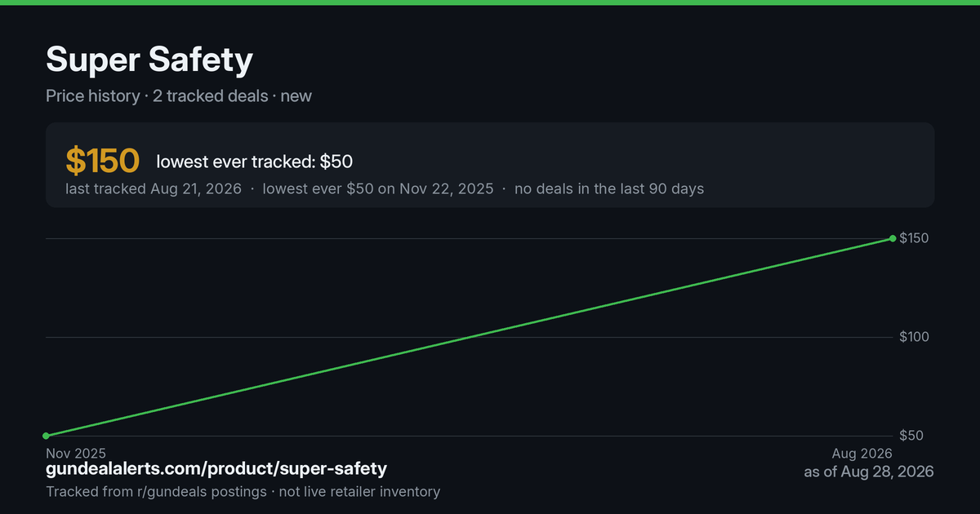Click the last tracked Aug 21, 2026 text
This screenshot has width=980, height=514.
click(x=154, y=188)
